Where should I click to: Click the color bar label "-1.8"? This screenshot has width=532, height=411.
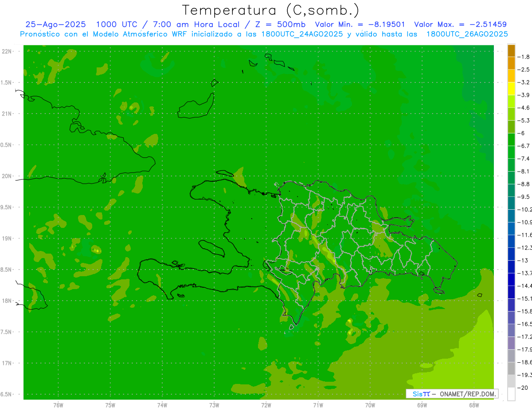tap(524, 57)
